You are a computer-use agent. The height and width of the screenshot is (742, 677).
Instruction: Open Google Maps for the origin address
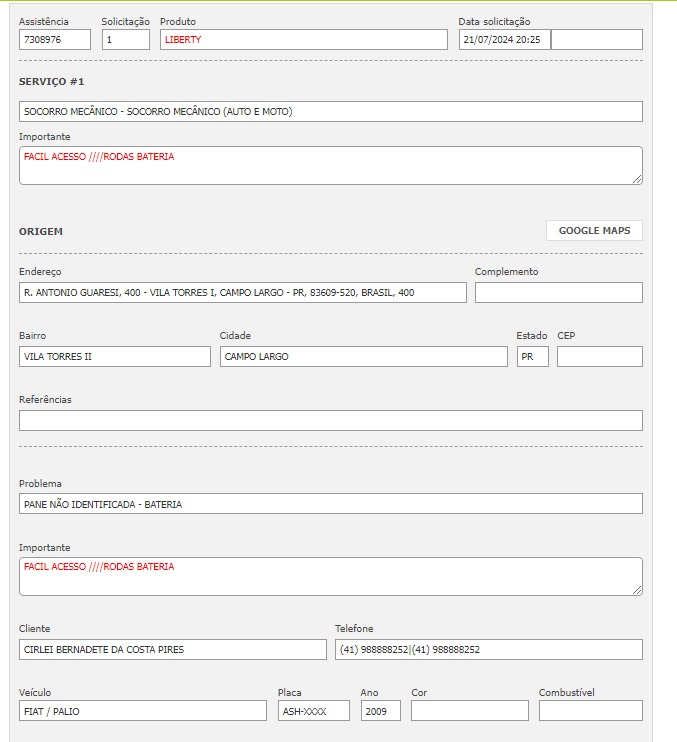594,231
